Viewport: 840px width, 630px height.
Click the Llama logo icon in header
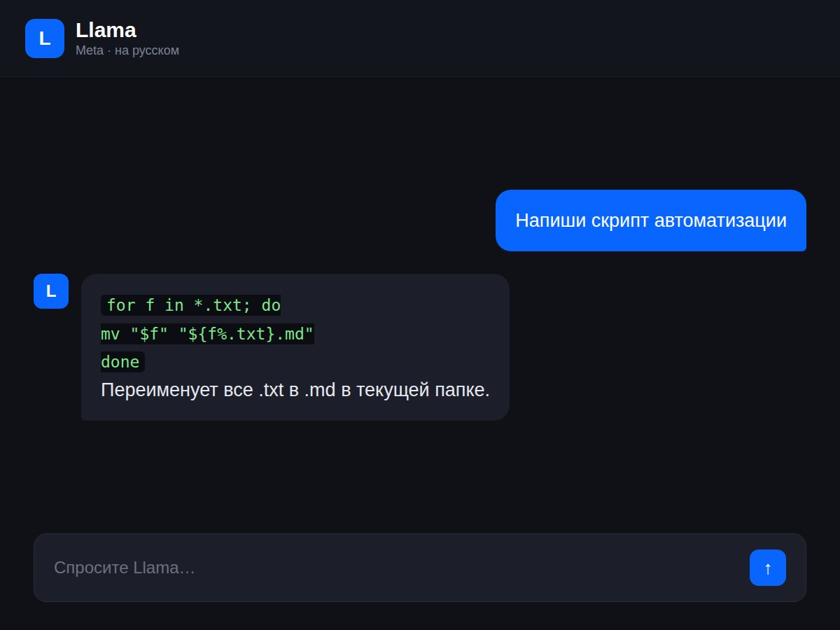point(45,38)
